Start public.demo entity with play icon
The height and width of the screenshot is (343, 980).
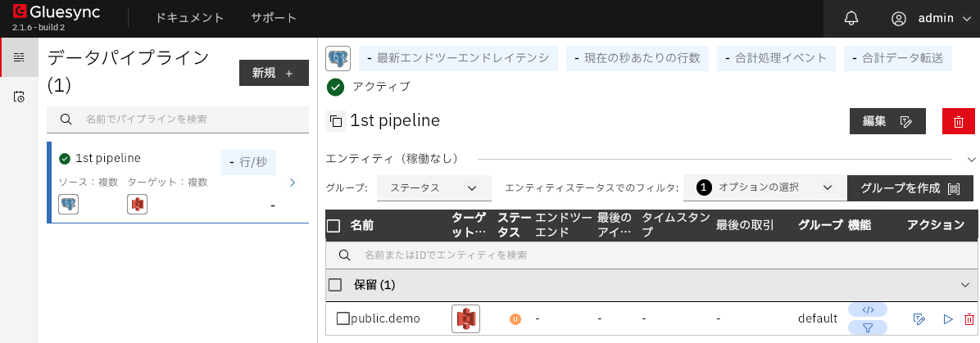pyautogui.click(x=948, y=319)
